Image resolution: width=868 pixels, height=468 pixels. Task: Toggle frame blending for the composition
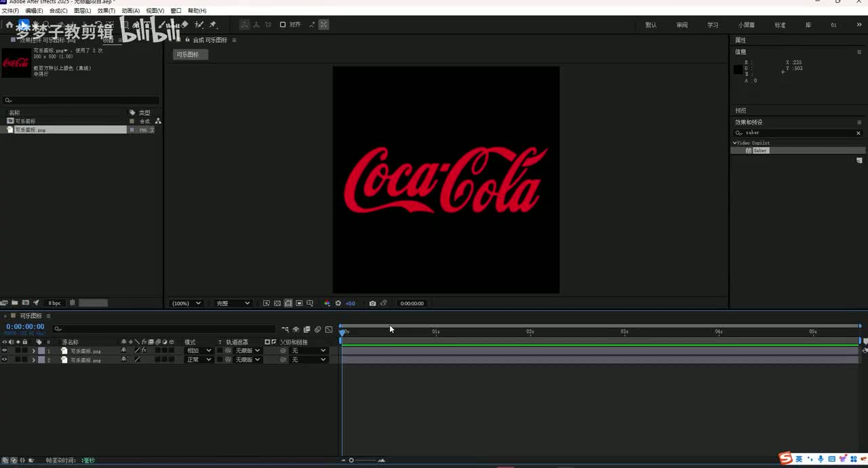(307, 330)
